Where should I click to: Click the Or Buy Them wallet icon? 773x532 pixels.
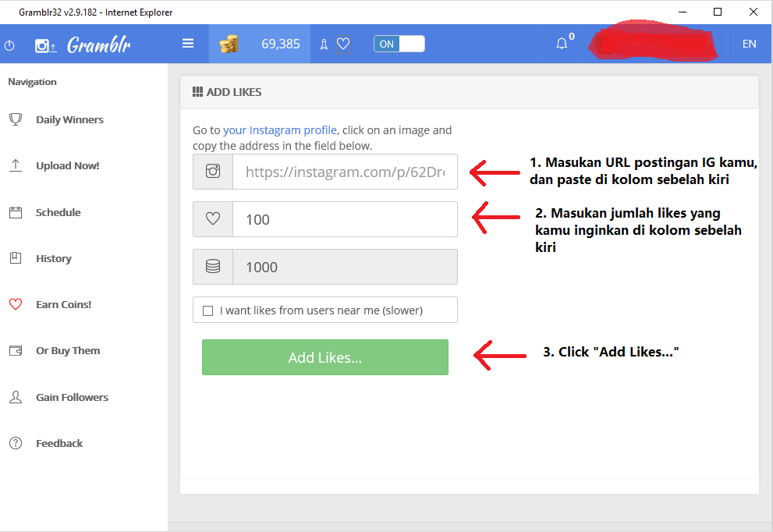click(16, 350)
